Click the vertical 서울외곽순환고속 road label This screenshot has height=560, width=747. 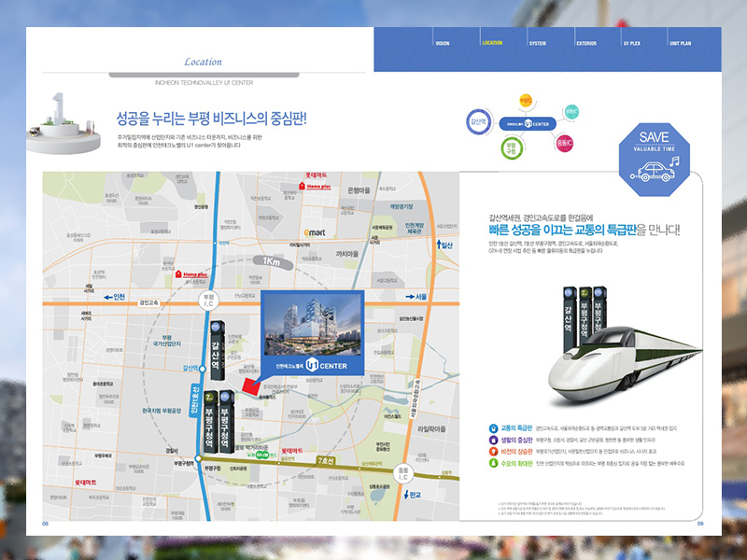point(416,399)
